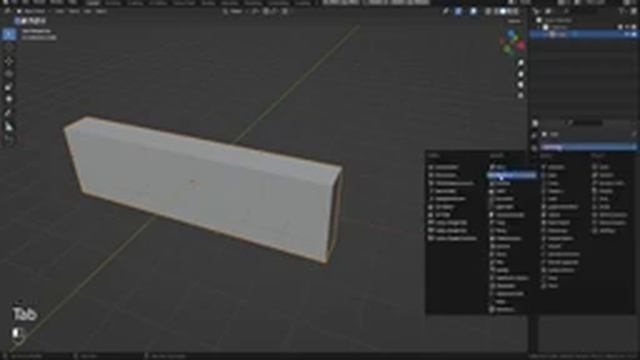The width and height of the screenshot is (640, 360).
Task: Toggle Cube render camera icon in outliner
Action: coord(634,35)
